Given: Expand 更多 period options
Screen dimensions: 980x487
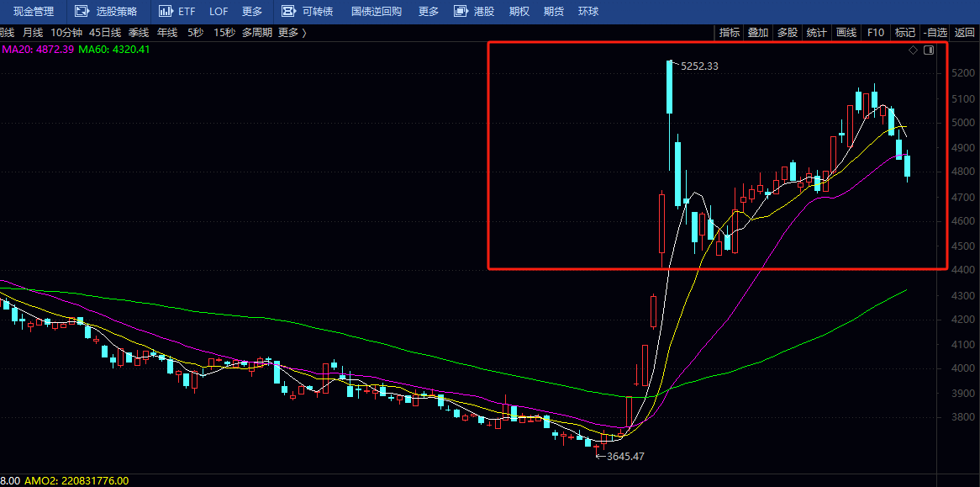Looking at the screenshot, I should [x=292, y=33].
